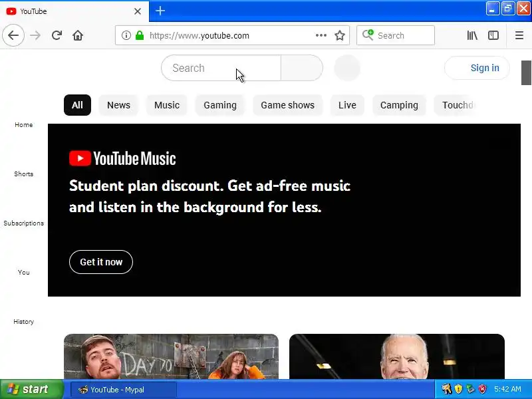Screen dimensions: 532x399
Task: Open page actions three-dot menu in address bar
Action: 321,35
